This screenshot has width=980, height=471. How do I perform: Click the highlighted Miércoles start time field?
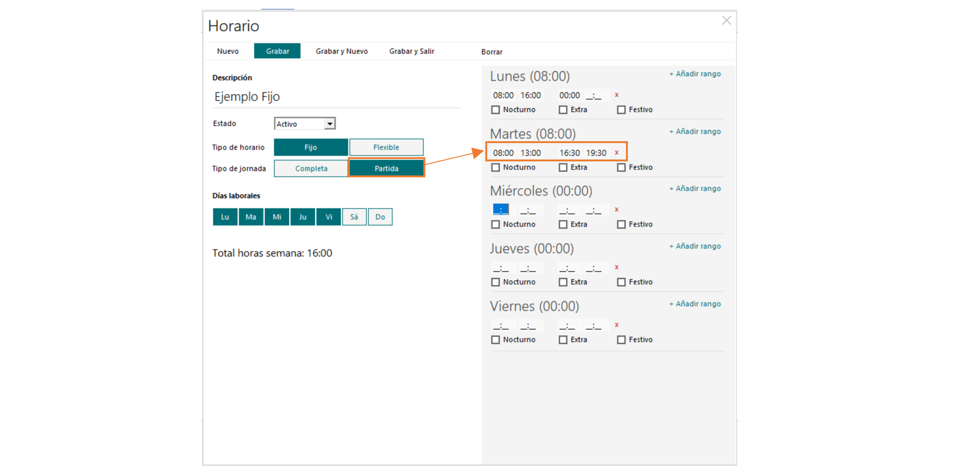click(504, 210)
